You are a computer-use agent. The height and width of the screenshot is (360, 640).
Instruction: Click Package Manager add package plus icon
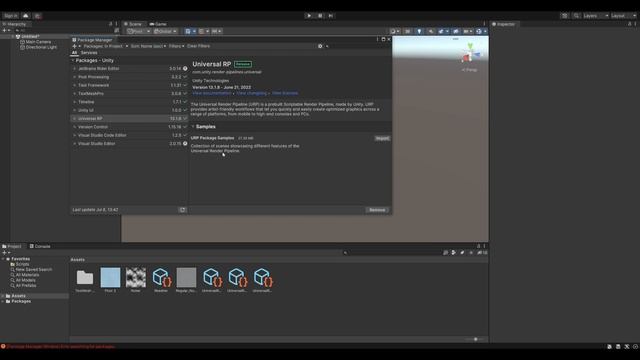tap(76, 46)
